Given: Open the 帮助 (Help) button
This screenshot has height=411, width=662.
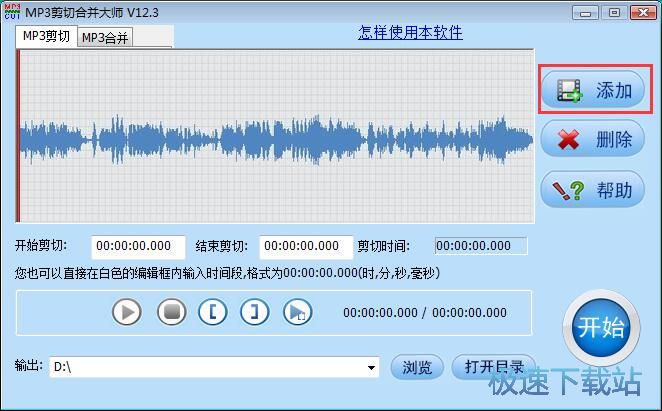Looking at the screenshot, I should (x=593, y=189).
